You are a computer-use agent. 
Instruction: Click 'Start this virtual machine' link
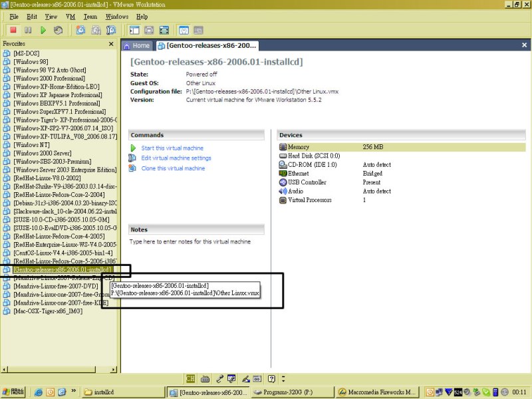[172, 148]
